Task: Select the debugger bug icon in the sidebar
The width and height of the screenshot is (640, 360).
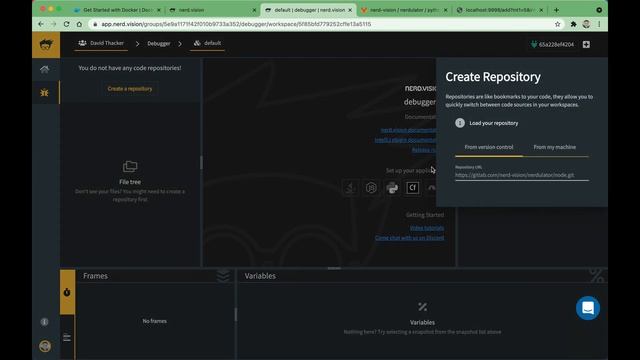Action: coord(44,93)
